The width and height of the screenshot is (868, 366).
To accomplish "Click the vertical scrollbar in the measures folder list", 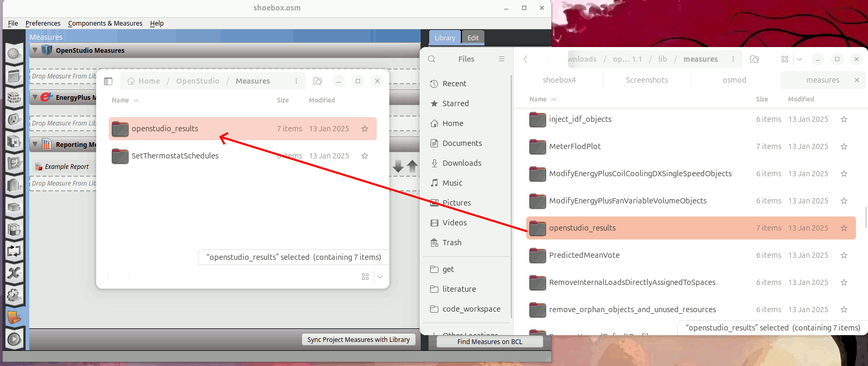I will coord(865,217).
